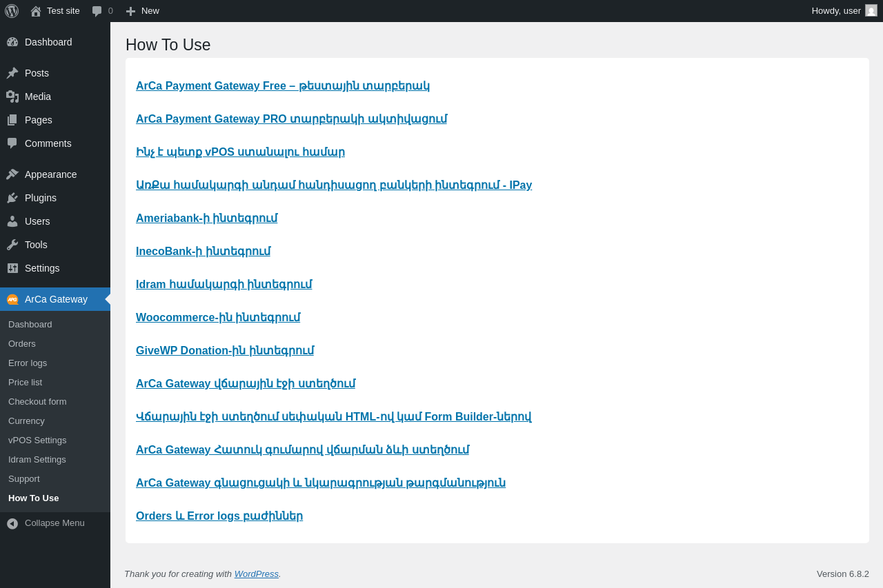
Task: Click the Plugins plug icon
Action: (x=12, y=198)
